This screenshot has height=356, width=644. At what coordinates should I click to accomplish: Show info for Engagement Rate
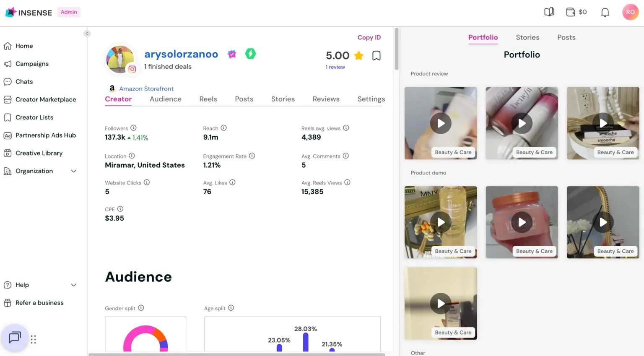coord(252,156)
